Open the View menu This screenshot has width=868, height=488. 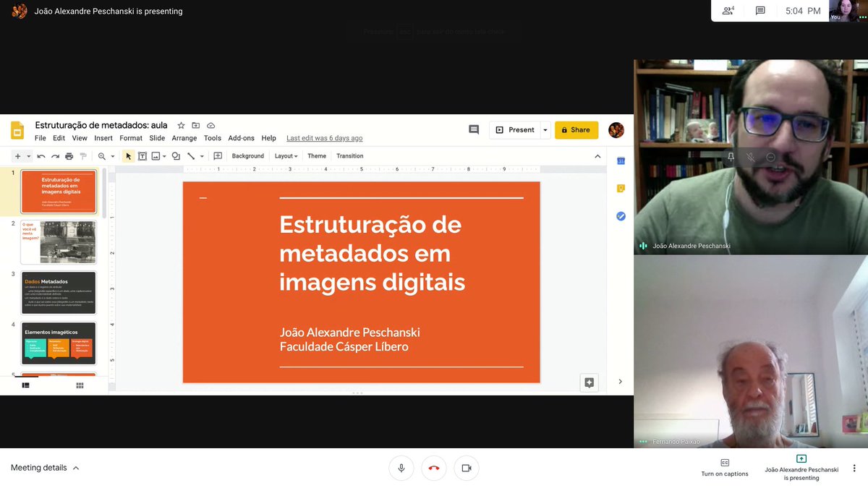coord(80,138)
